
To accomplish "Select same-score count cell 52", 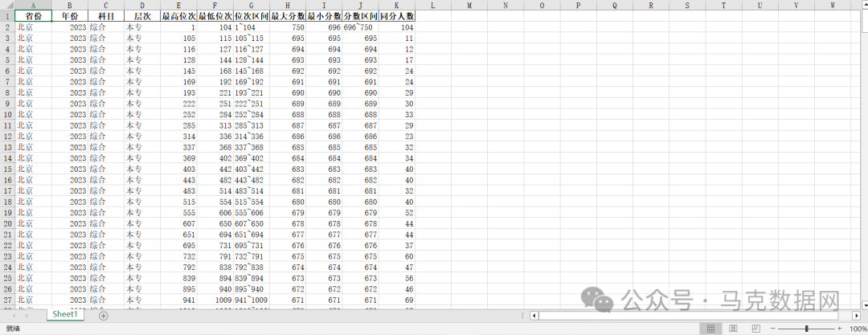I will point(396,213).
